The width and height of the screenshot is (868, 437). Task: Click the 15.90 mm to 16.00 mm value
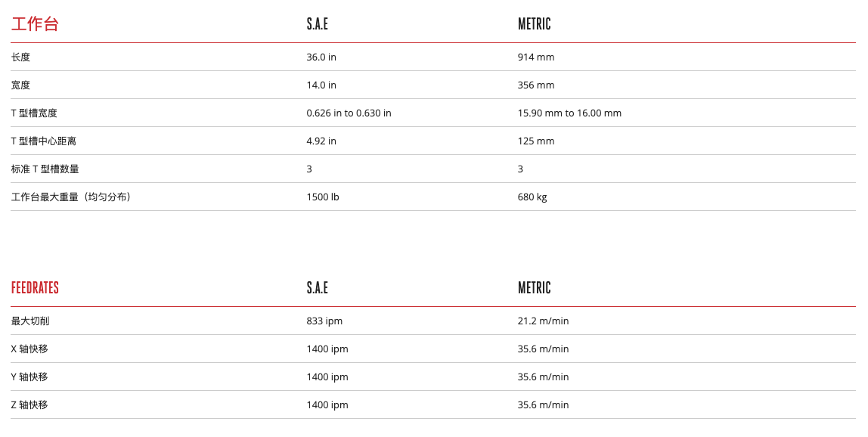(569, 113)
